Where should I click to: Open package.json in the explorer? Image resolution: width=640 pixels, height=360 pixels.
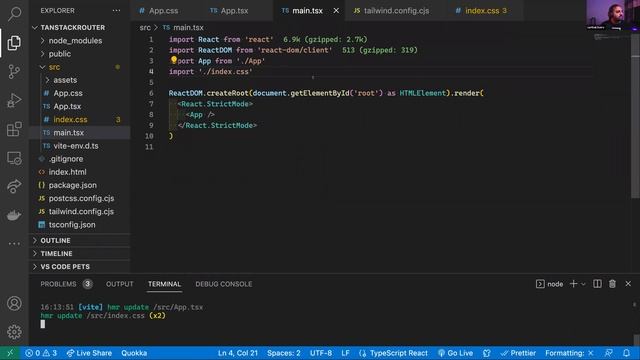(x=80, y=185)
